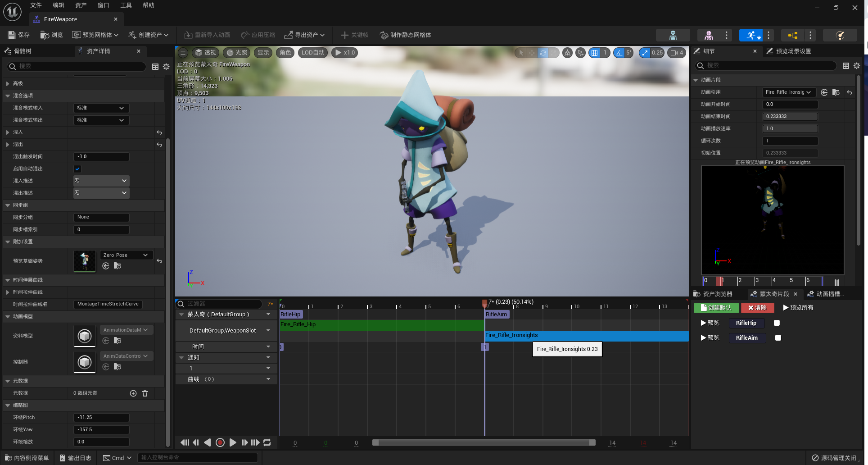This screenshot has height=465, width=868.
Task: Click 预览所有 sections button
Action: tap(798, 308)
